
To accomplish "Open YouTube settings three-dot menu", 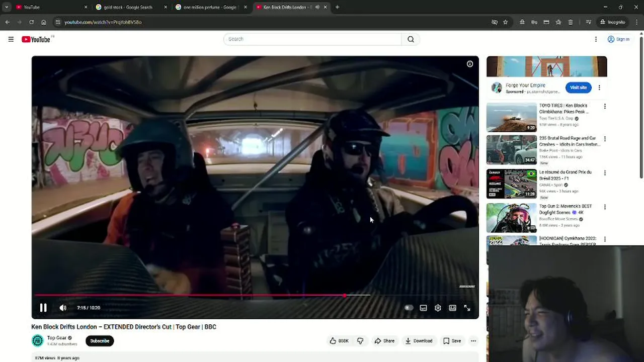I will [596, 39].
